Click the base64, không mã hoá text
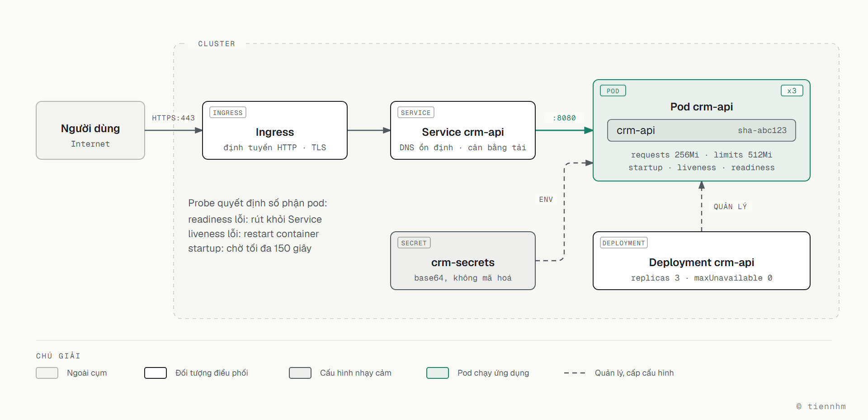 (x=463, y=278)
